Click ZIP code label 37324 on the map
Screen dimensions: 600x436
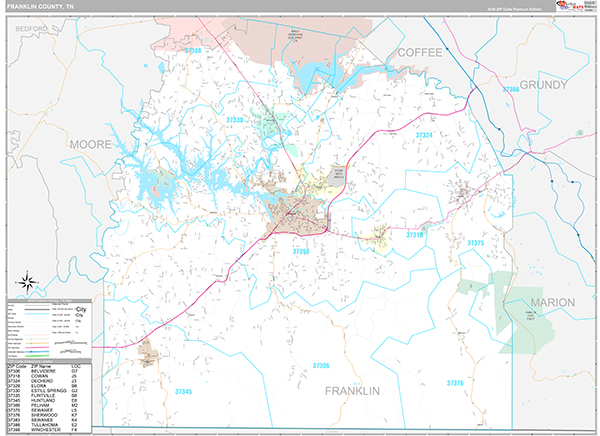[x=424, y=135]
